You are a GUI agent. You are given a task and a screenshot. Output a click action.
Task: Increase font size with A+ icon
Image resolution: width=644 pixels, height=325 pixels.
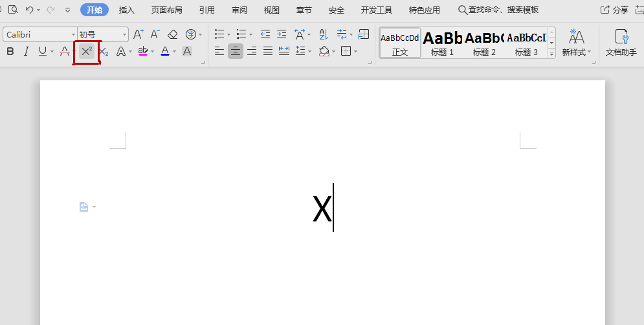139,34
